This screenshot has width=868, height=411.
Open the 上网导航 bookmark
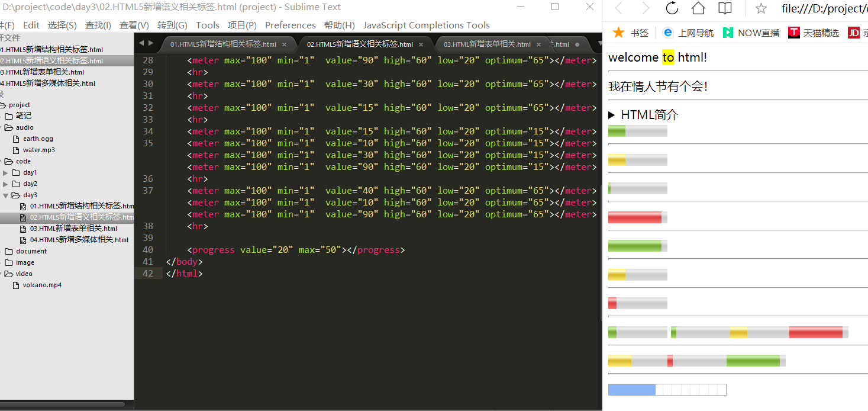click(x=688, y=33)
